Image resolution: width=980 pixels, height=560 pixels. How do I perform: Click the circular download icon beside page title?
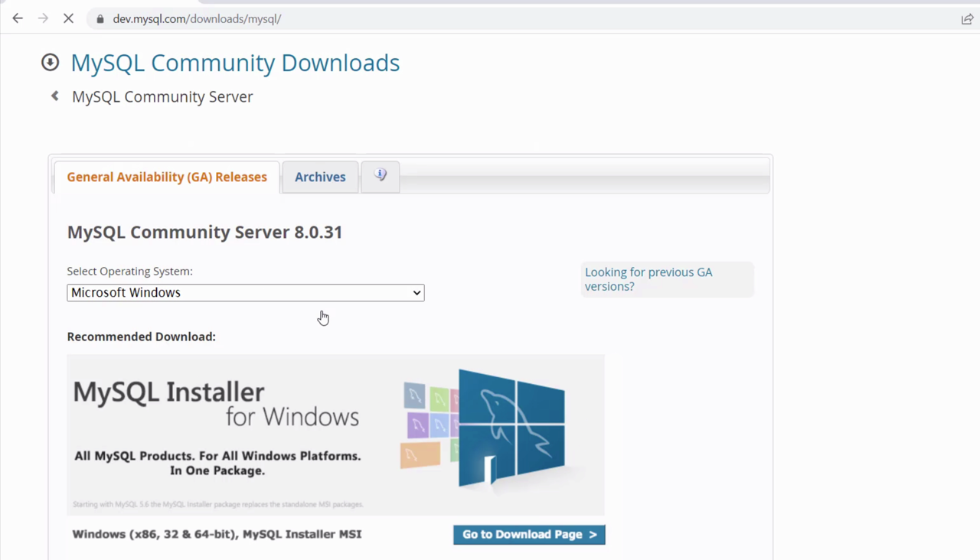[50, 63]
